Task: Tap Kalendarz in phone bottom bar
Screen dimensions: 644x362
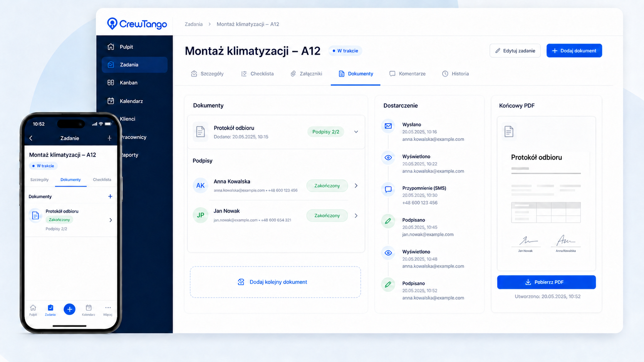Action: click(x=89, y=310)
